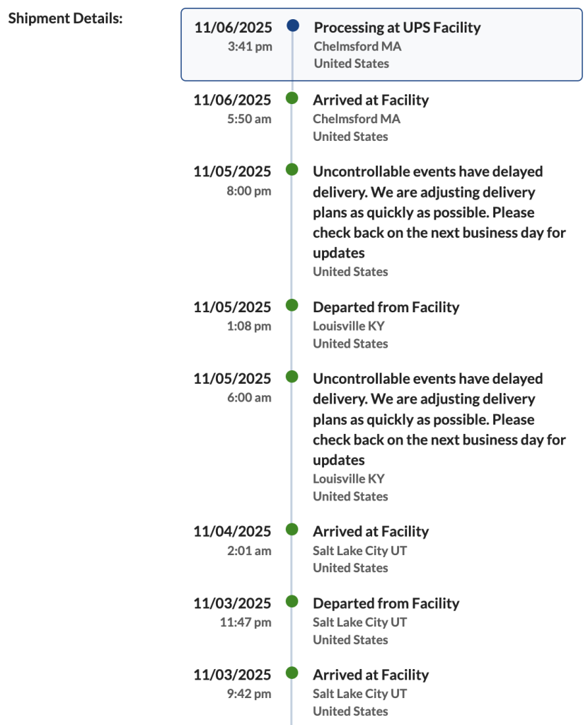Click "Salt Lake City UT" under 9:42 pm arrival
The width and height of the screenshot is (588, 725).
359,693
